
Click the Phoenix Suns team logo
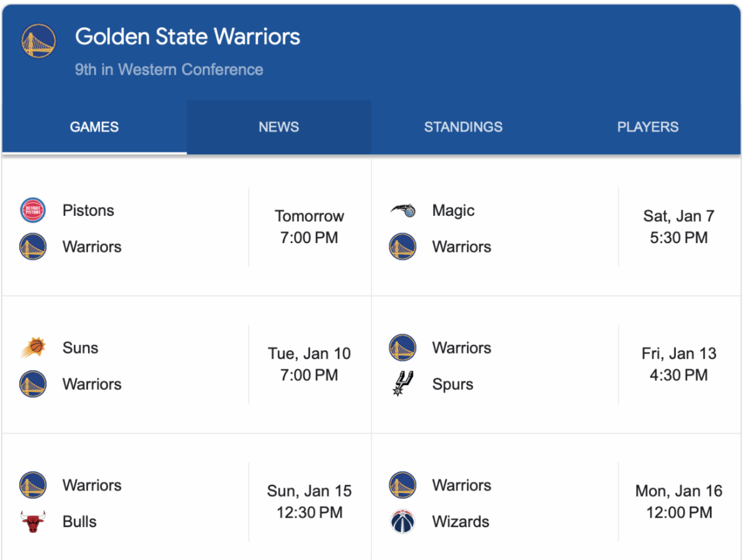[x=33, y=348]
